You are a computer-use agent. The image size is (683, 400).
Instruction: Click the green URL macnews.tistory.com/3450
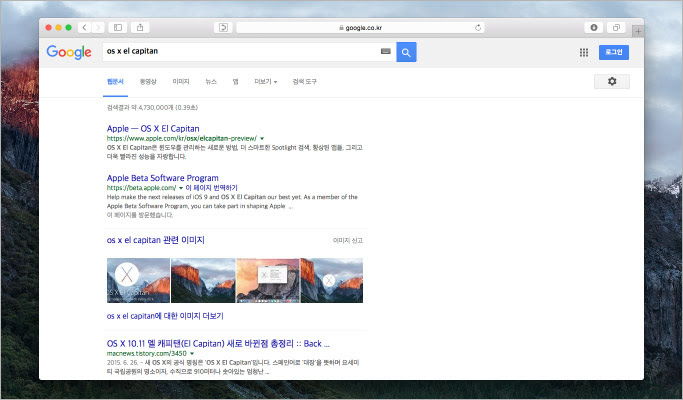146,353
